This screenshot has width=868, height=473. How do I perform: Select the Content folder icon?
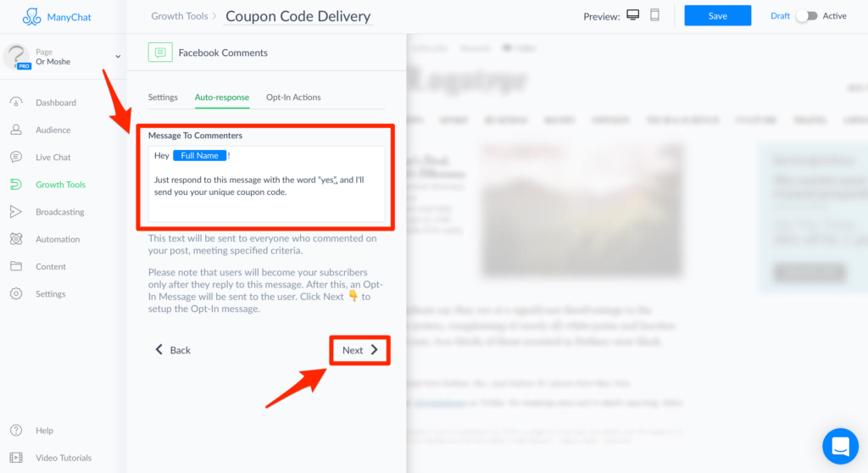coord(16,266)
